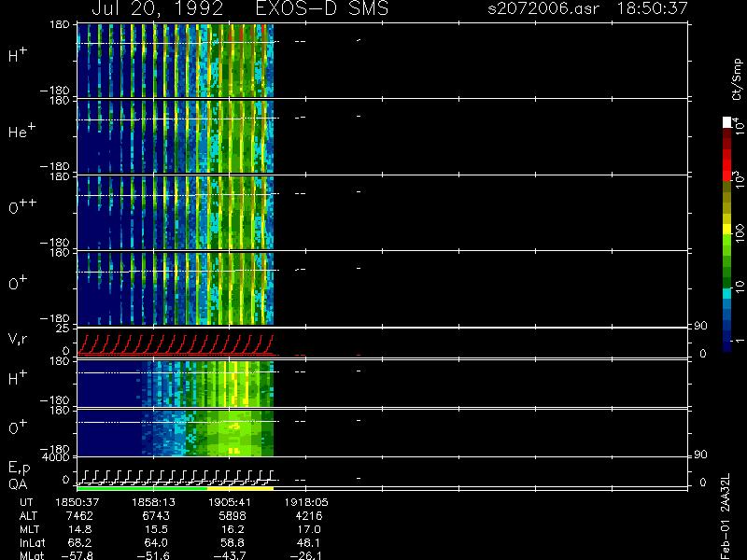Screen dimensions: 747x560
Task: Click the MLat value "-43.7"
Action: pos(229,555)
